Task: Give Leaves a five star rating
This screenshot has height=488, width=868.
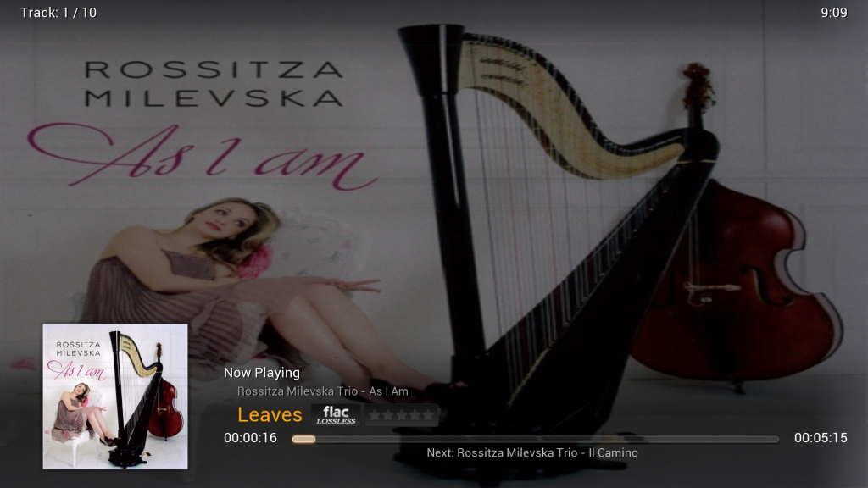Action: click(x=428, y=415)
